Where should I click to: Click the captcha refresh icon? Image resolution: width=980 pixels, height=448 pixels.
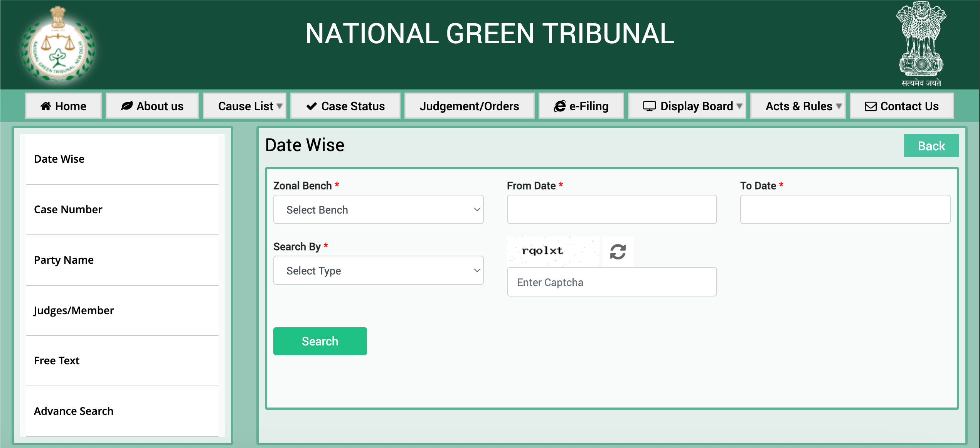(618, 252)
